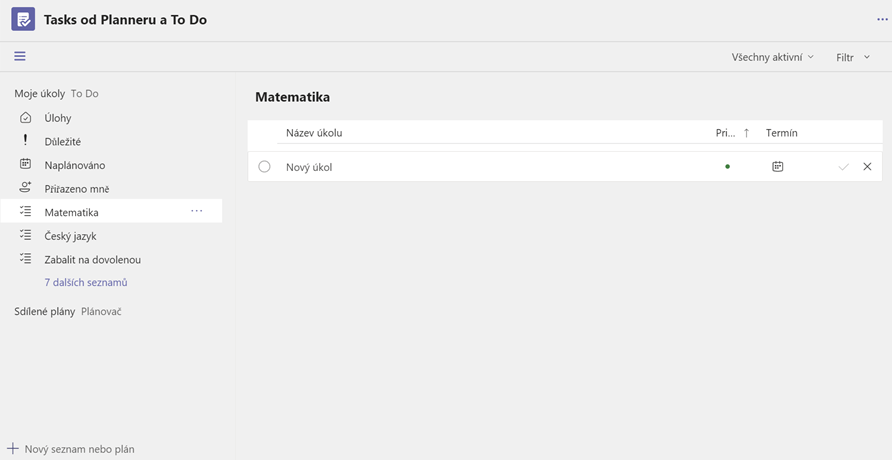Open Zabalit na dovolenou list
Screen dimensions: 892x460
92,259
